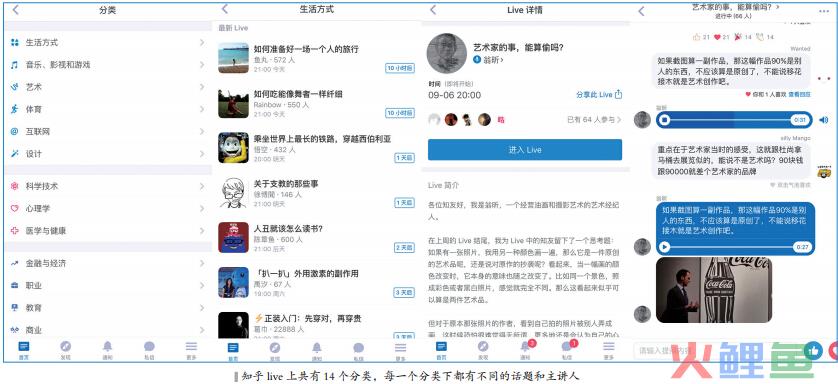Tap the 分享此 Live share icon
Screen dimensions: 838x384
pyautogui.click(x=618, y=95)
